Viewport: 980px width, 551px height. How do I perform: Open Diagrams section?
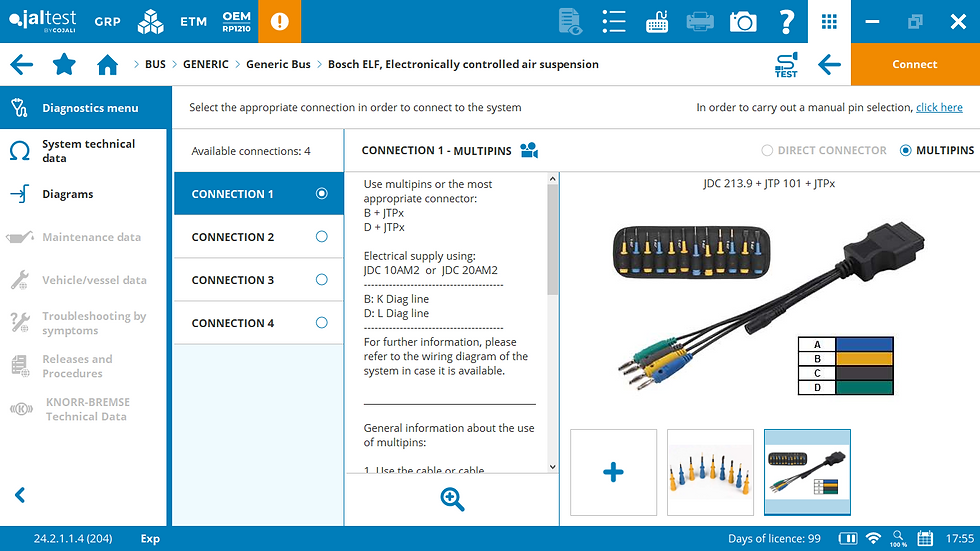click(x=84, y=194)
